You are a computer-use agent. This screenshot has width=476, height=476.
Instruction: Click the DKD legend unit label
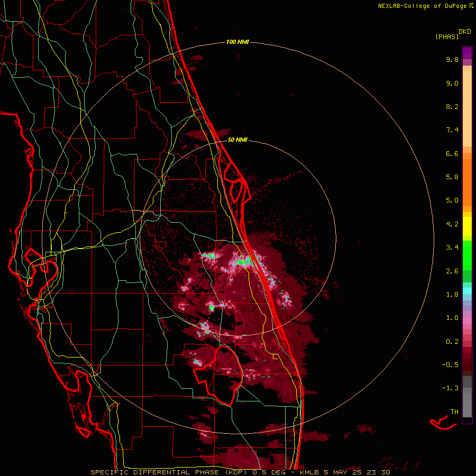[465, 32]
